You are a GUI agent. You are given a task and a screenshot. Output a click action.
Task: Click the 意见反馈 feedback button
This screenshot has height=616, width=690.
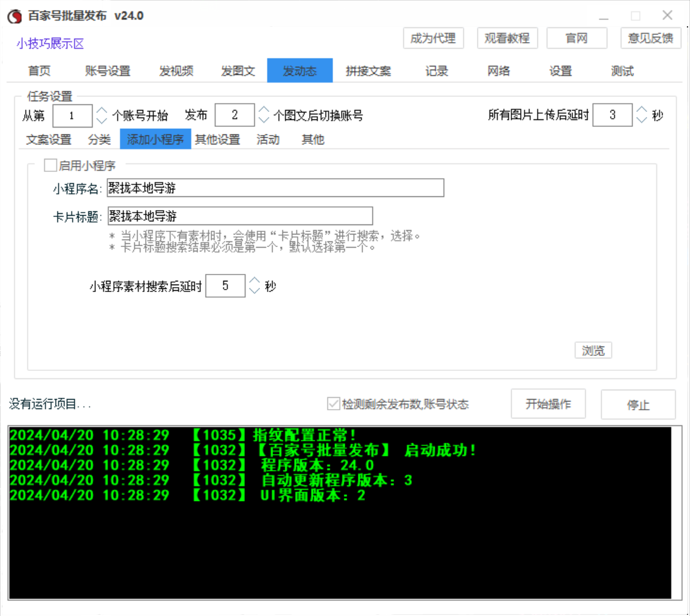[651, 38]
